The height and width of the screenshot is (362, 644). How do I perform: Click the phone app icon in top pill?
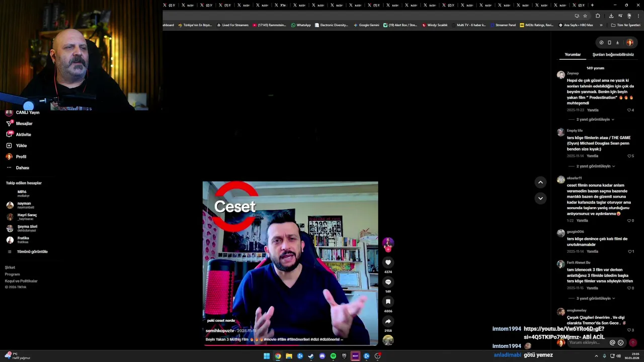(x=609, y=43)
